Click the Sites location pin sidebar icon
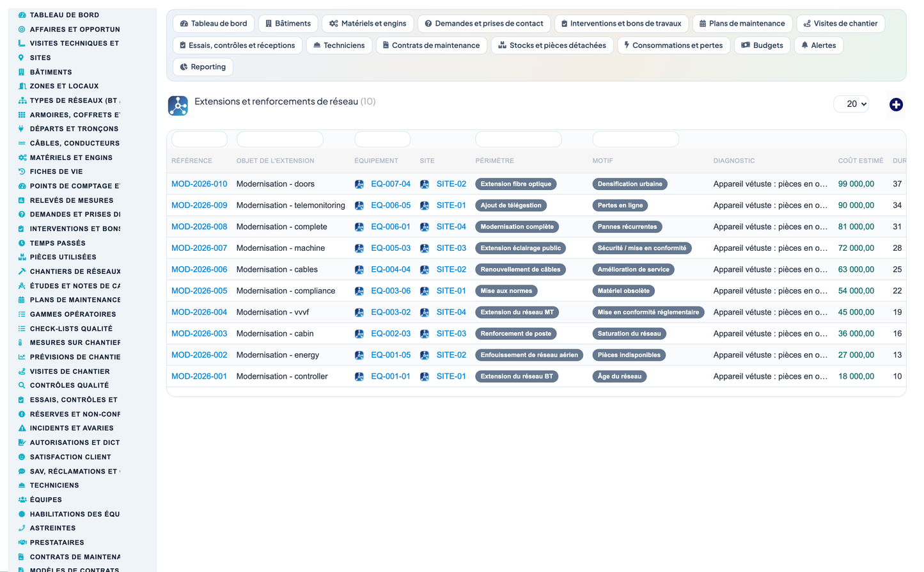924x572 pixels. tap(22, 58)
